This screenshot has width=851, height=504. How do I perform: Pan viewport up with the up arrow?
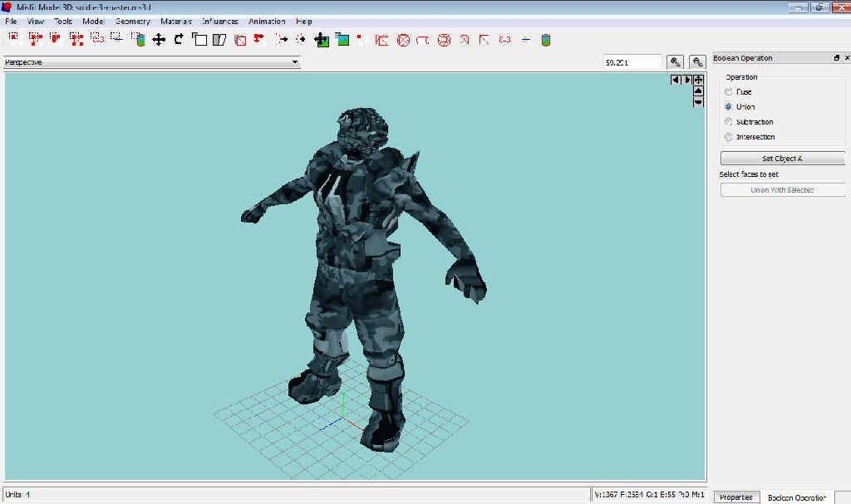(698, 91)
